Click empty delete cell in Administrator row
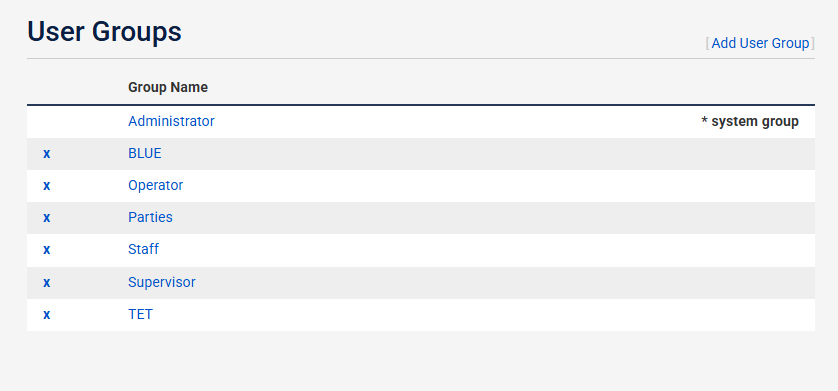838x391 pixels. [x=46, y=121]
